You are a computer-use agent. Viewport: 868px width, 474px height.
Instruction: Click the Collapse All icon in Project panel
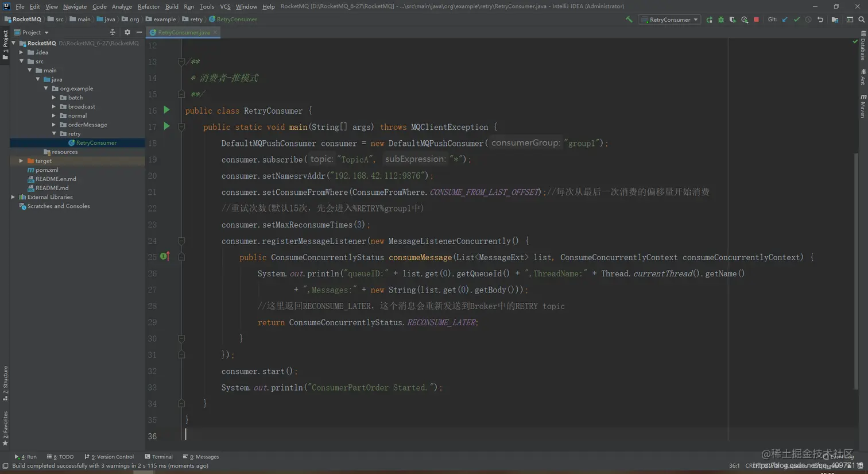[113, 33]
